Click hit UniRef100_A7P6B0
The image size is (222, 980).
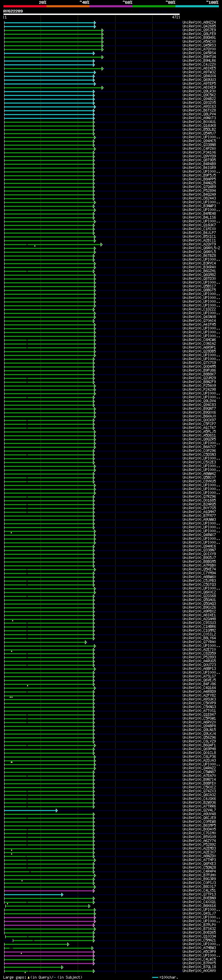coord(199,565)
